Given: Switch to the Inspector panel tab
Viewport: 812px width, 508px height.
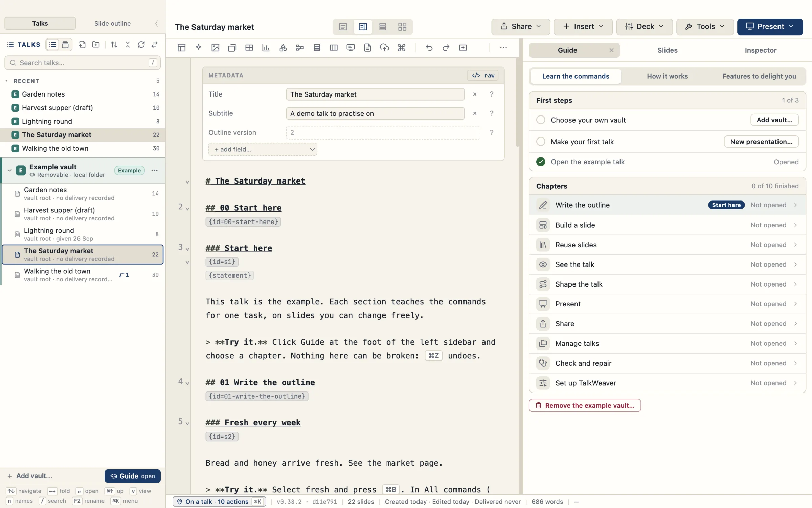Looking at the screenshot, I should click(x=760, y=50).
